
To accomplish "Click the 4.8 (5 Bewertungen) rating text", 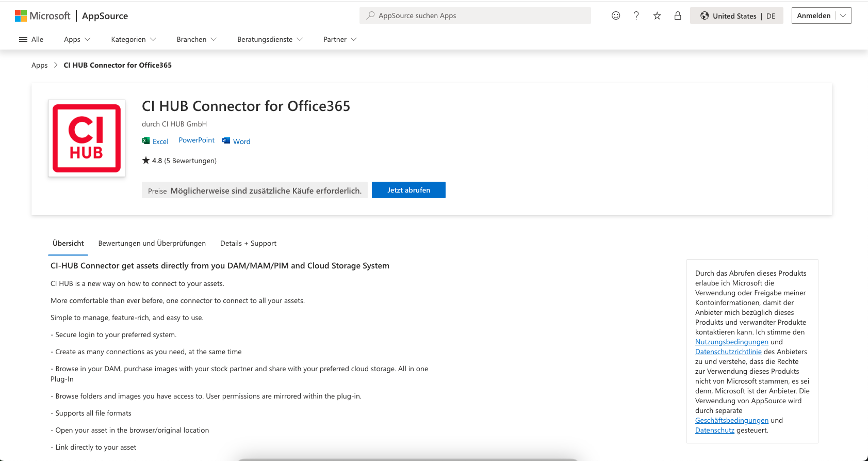I will (x=184, y=161).
